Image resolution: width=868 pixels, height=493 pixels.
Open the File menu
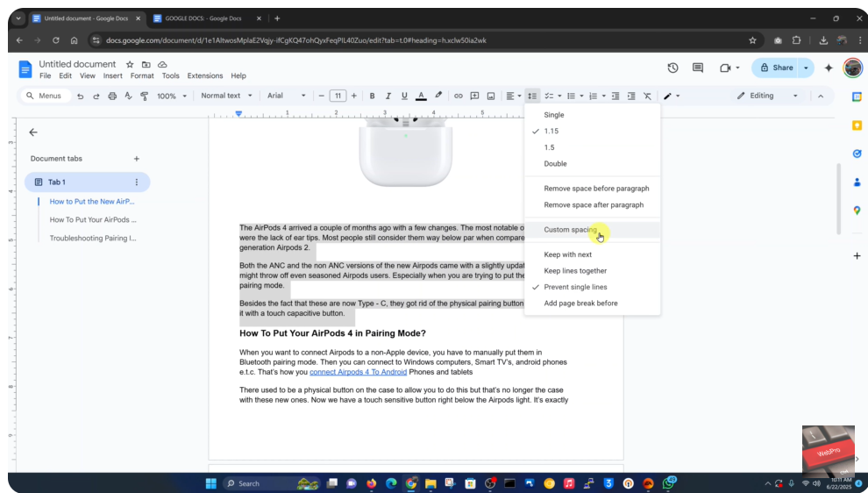tap(45, 76)
